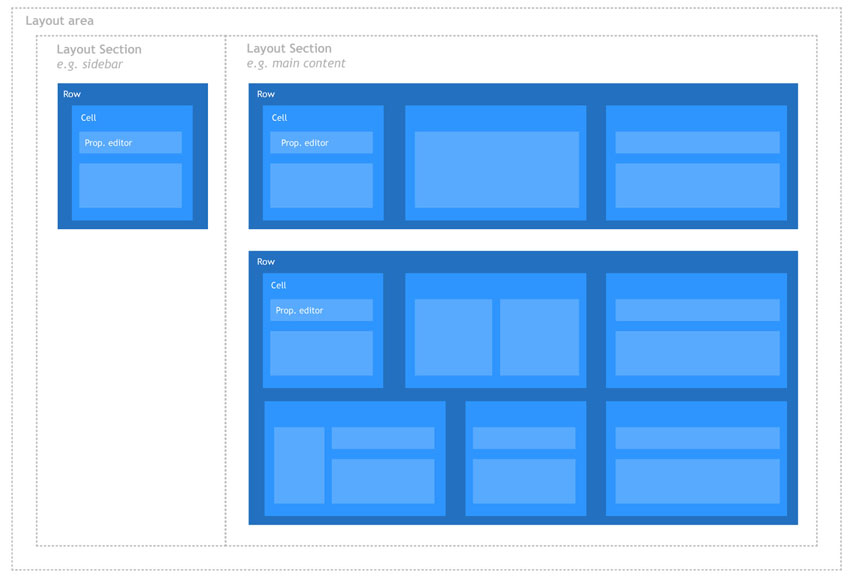
Task: Click the "Row" label of the second main content row
Action: coord(265,262)
